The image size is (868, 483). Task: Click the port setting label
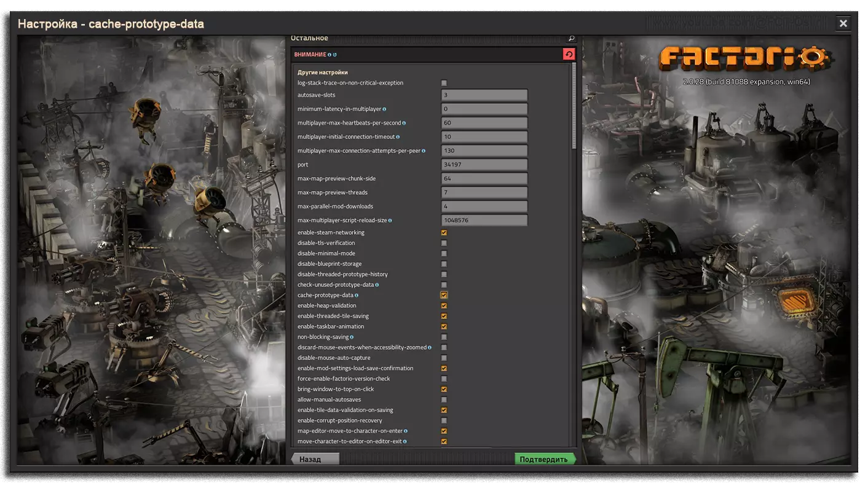303,165
